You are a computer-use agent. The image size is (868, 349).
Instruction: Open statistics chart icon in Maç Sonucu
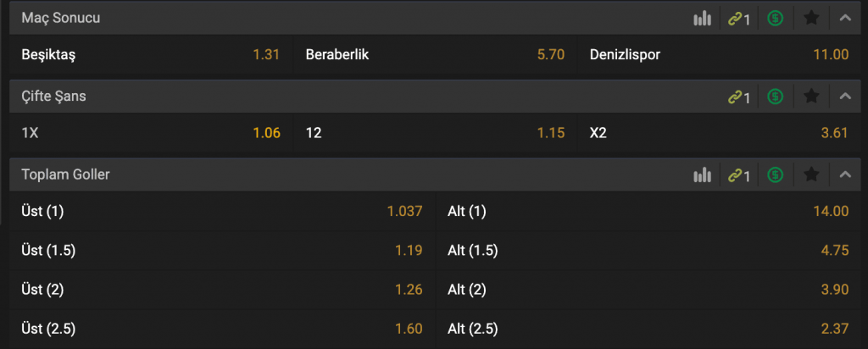(x=702, y=19)
